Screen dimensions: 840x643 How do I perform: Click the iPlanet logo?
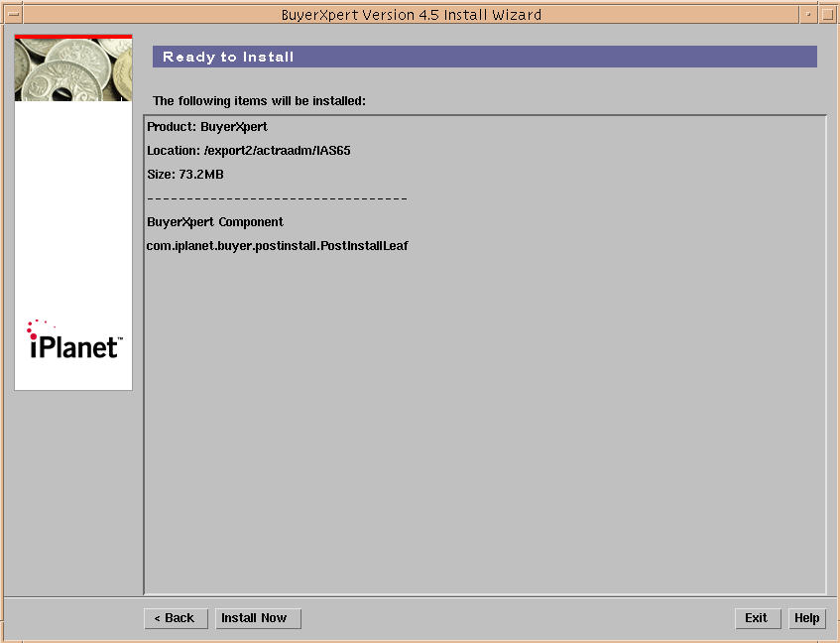[74, 339]
